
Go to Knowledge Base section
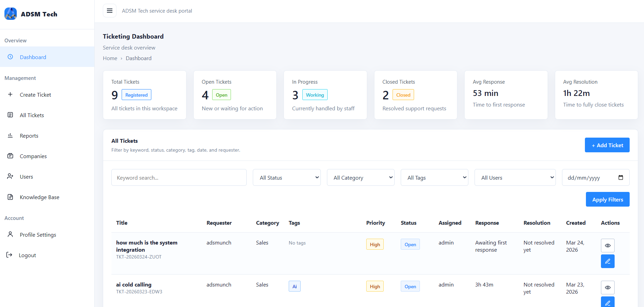coord(39,197)
